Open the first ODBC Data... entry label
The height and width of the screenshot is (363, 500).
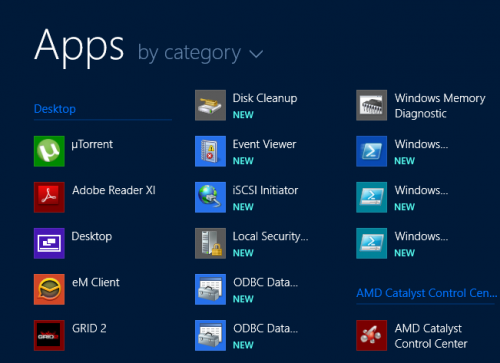[x=265, y=282]
